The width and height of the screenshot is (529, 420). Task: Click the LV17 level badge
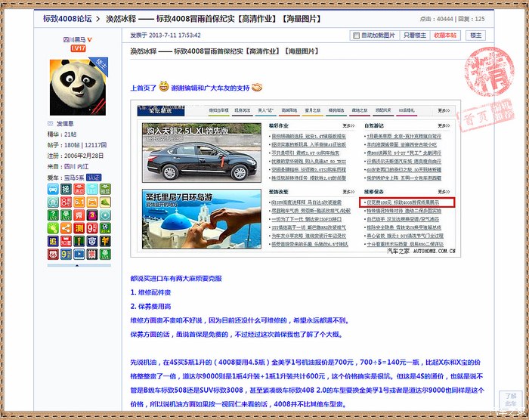[78, 48]
